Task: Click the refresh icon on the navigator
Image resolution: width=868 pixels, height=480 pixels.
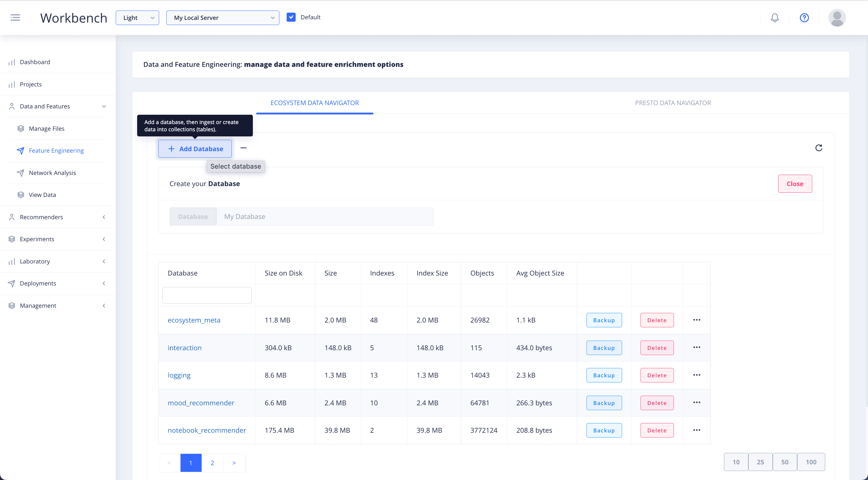Action: click(x=818, y=148)
